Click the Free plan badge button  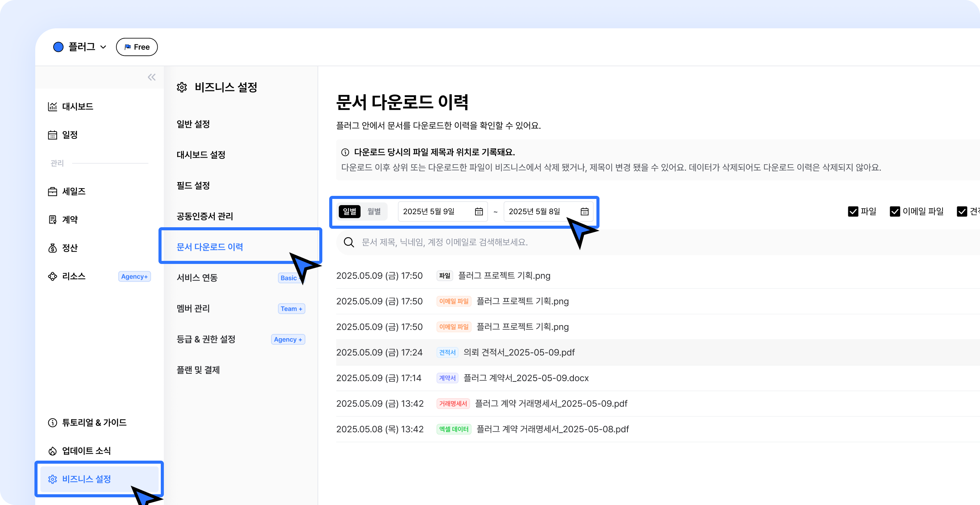tap(137, 47)
